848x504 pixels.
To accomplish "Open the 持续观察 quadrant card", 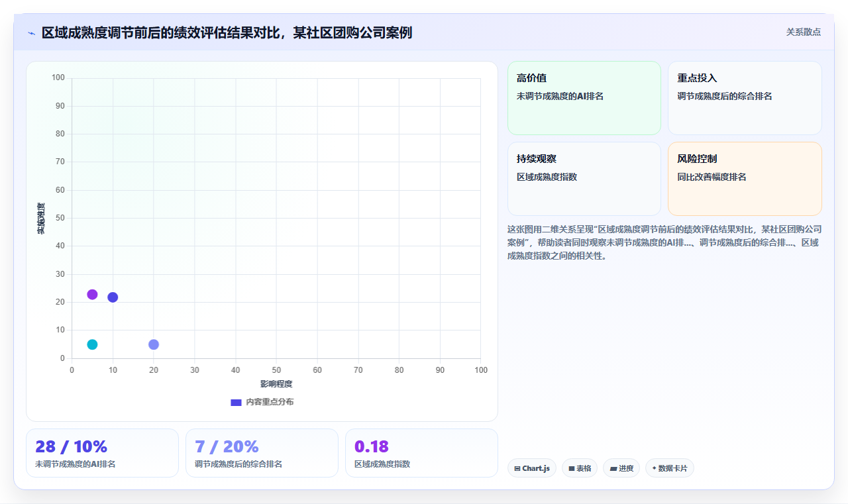I will (x=584, y=179).
